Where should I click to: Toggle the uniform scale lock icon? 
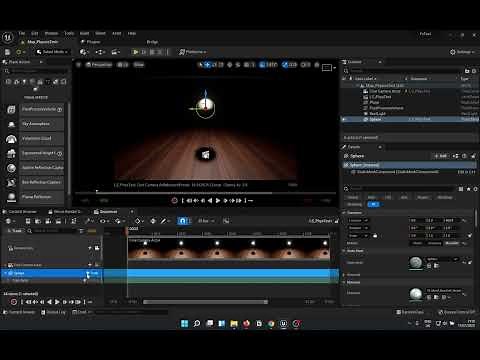[375, 236]
